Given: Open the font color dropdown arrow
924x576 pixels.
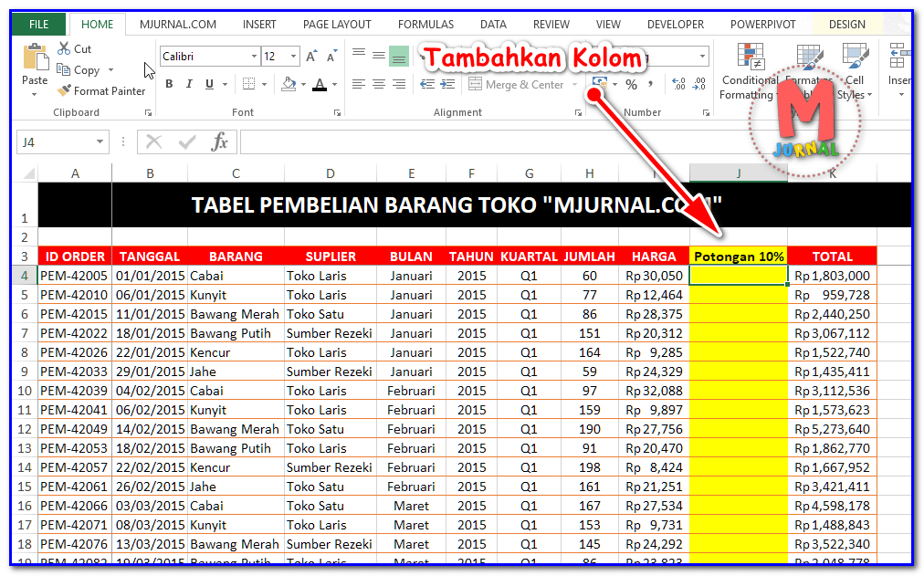Looking at the screenshot, I should [x=334, y=85].
